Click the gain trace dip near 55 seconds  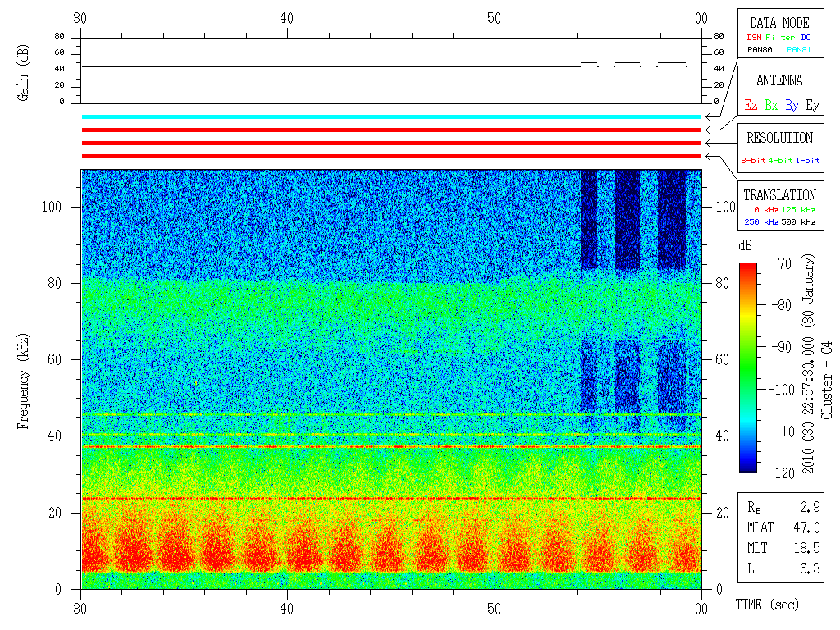[x=605, y=71]
